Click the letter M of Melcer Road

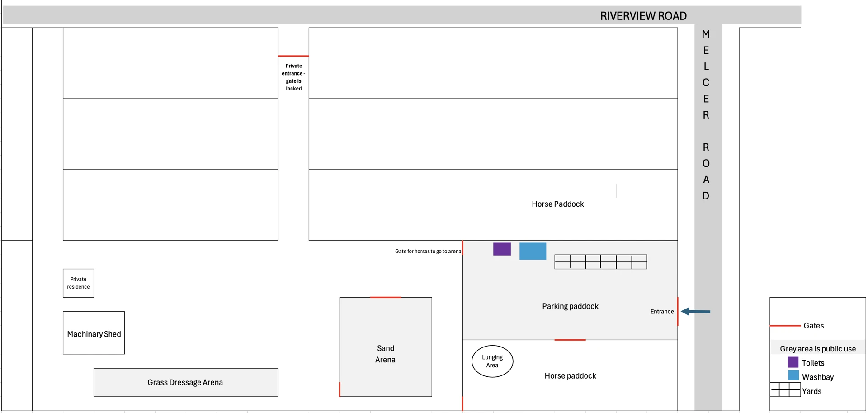click(x=706, y=34)
